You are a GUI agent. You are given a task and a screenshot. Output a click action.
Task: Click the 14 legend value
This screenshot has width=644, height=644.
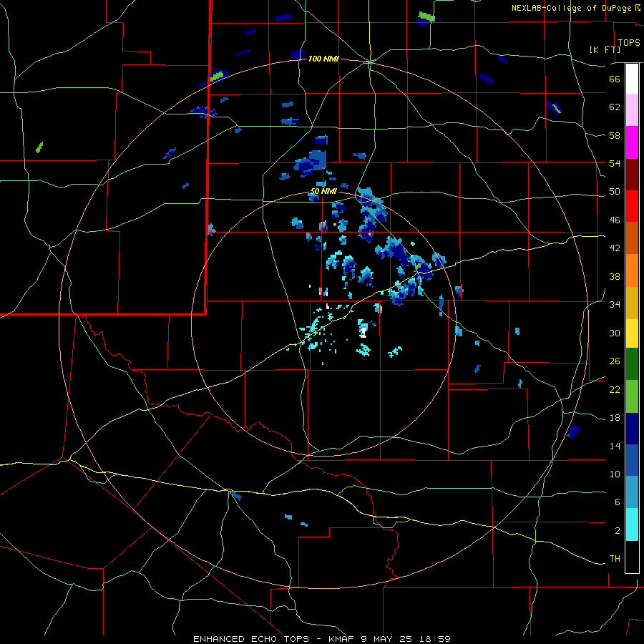[615, 446]
